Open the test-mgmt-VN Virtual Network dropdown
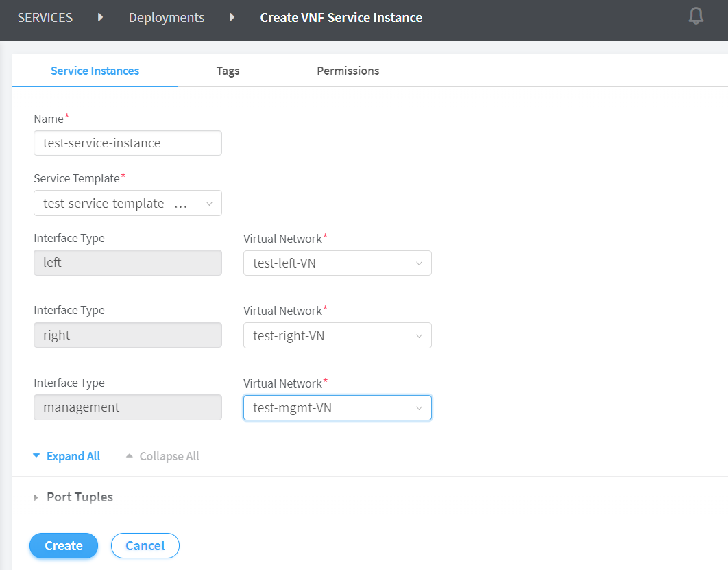 337,407
